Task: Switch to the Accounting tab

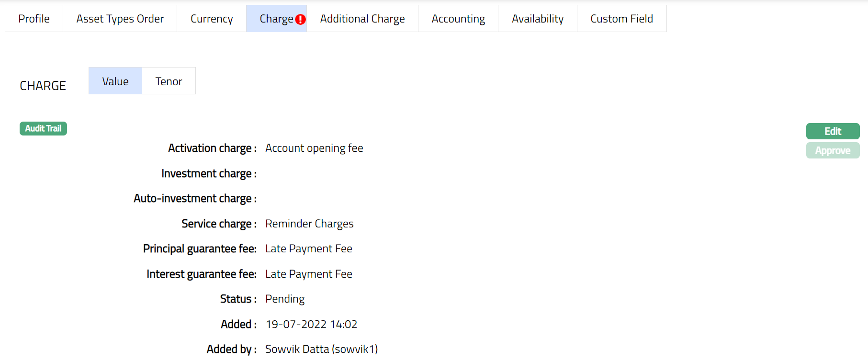Action: (458, 19)
